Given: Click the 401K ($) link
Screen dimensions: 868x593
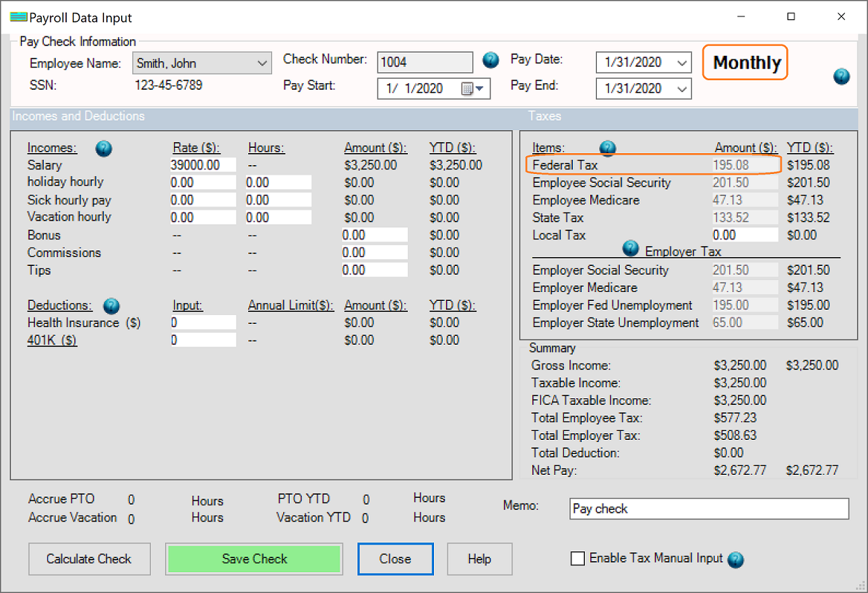Looking at the screenshot, I should (52, 340).
